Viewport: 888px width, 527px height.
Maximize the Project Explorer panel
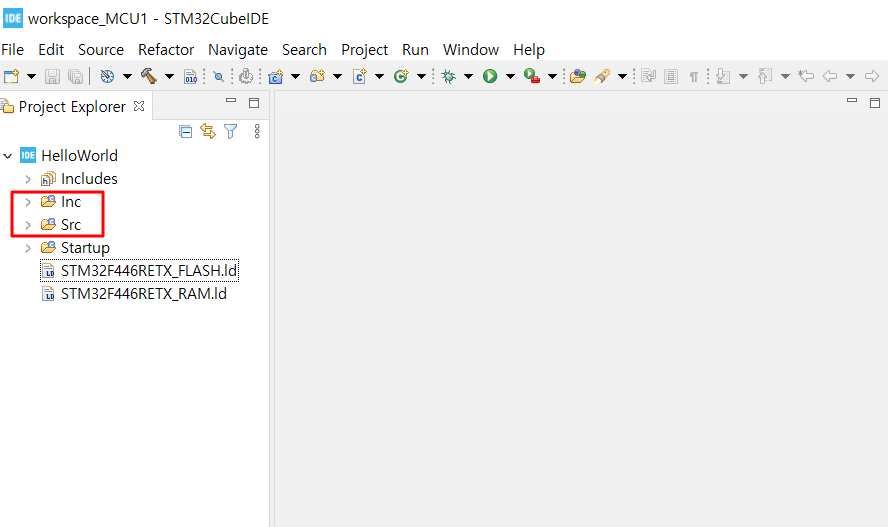[254, 102]
